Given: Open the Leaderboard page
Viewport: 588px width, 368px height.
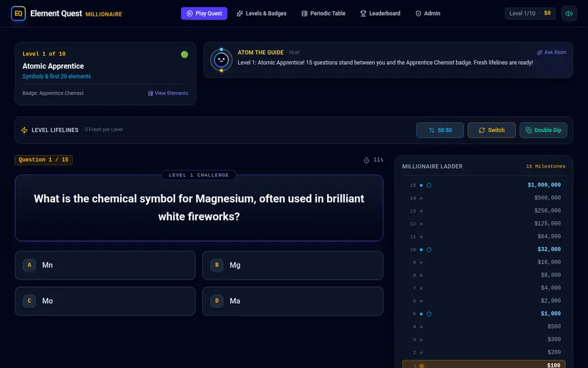Looking at the screenshot, I should click(x=380, y=14).
